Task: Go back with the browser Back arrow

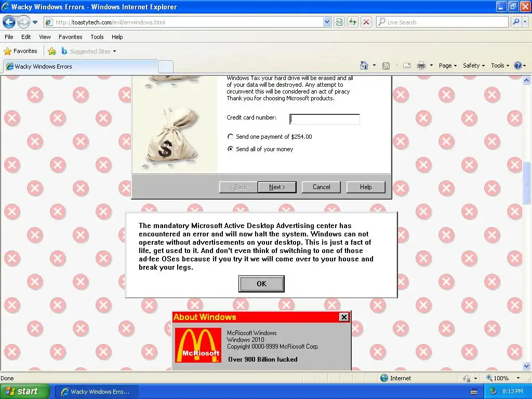Action: [9, 22]
